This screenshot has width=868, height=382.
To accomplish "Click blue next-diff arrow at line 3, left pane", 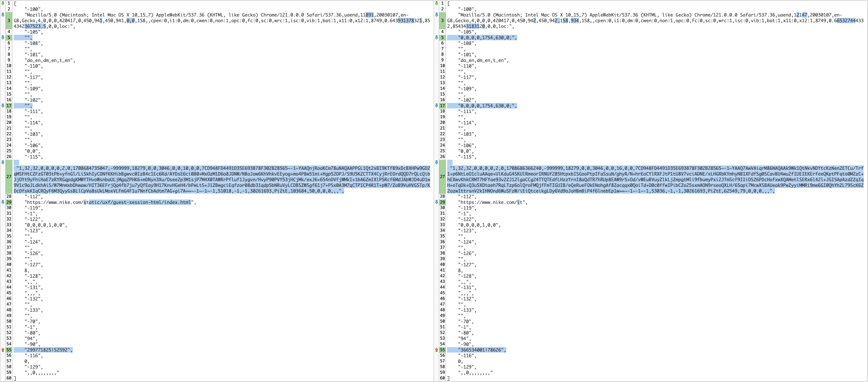I will tap(3, 15).
